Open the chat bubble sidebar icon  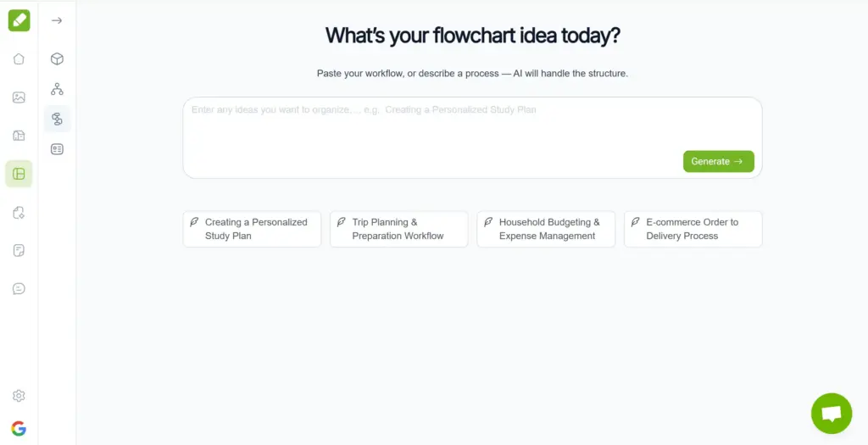[19, 288]
